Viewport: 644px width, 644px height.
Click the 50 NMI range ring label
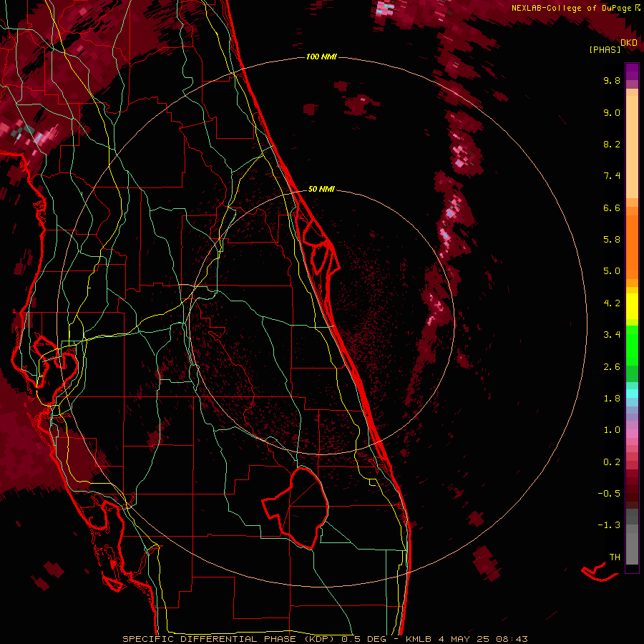click(x=321, y=189)
